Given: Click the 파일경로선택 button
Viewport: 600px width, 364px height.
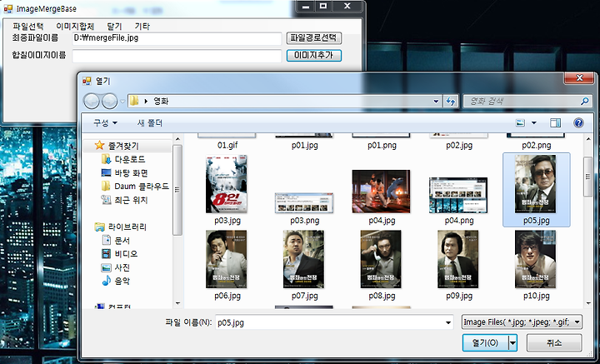Looking at the screenshot, I should 314,37.
